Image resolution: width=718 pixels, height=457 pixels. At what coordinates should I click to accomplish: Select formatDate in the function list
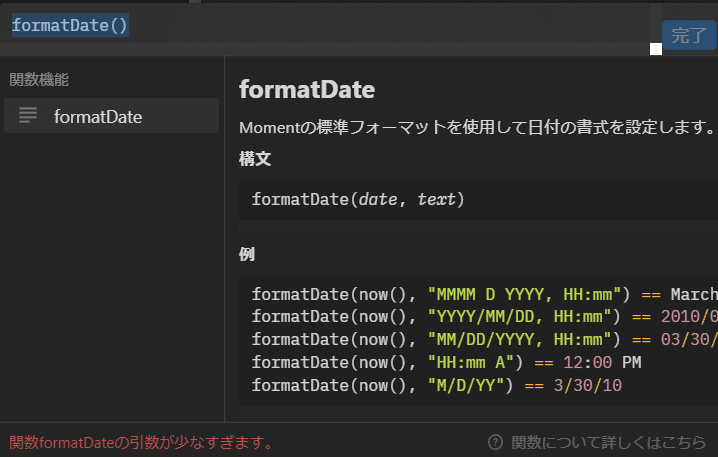[111, 116]
